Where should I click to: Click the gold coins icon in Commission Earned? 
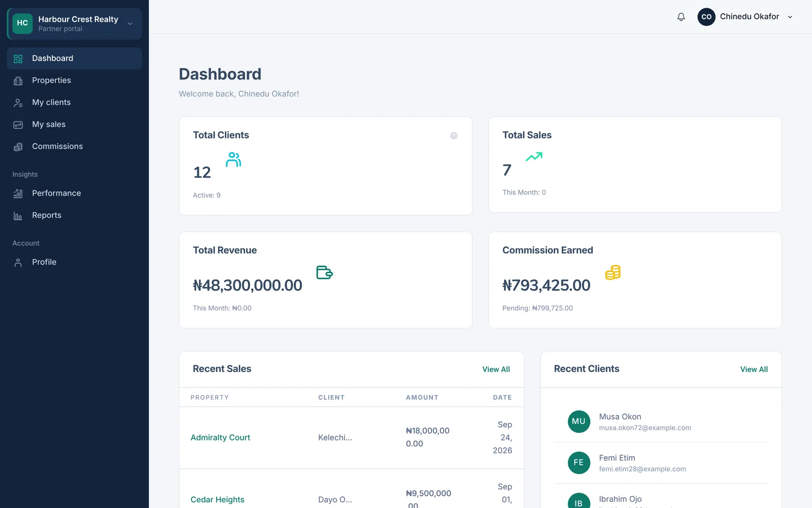[613, 272]
